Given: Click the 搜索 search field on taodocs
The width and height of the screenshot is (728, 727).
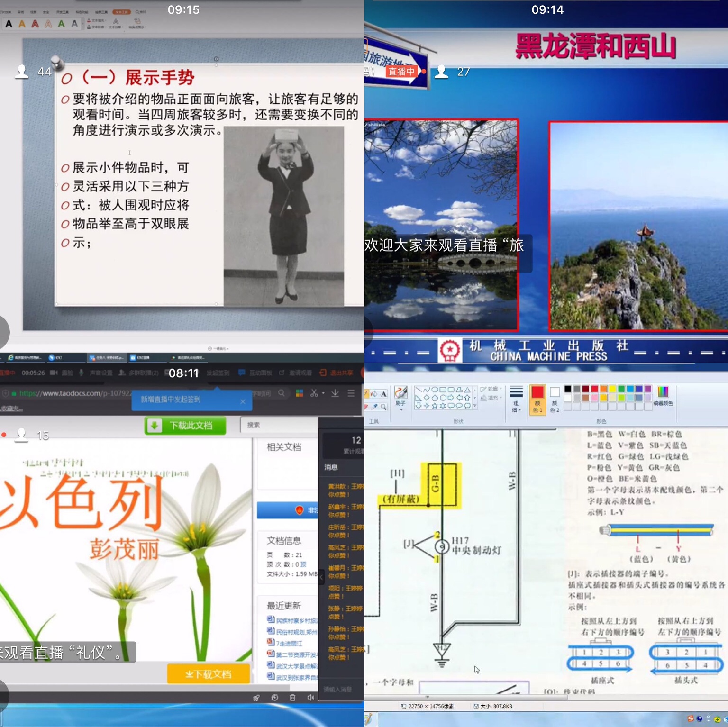Looking at the screenshot, I should coord(279,425).
